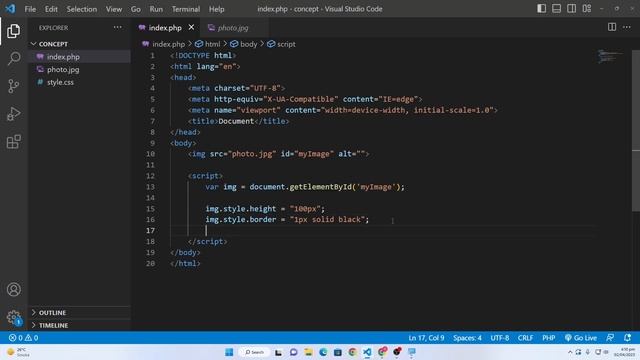Change language mode PHP in status bar
The image size is (640, 360).
coord(548,338)
